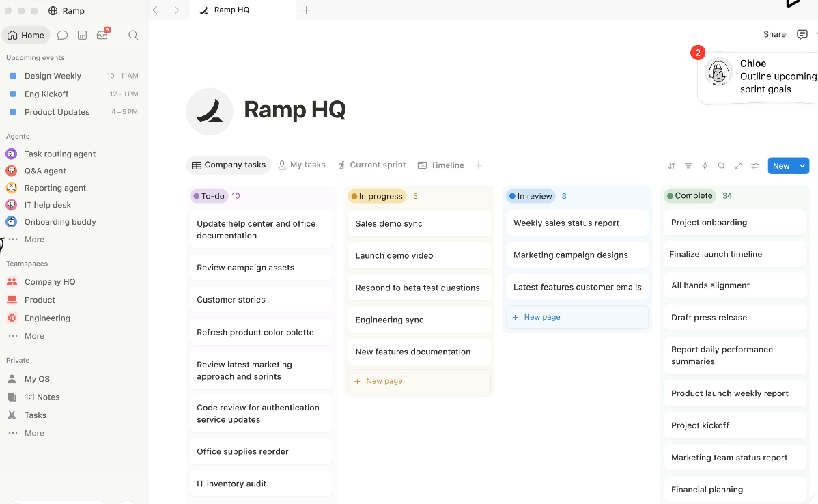
Task: Open IT help desk agent
Action: coord(48,205)
